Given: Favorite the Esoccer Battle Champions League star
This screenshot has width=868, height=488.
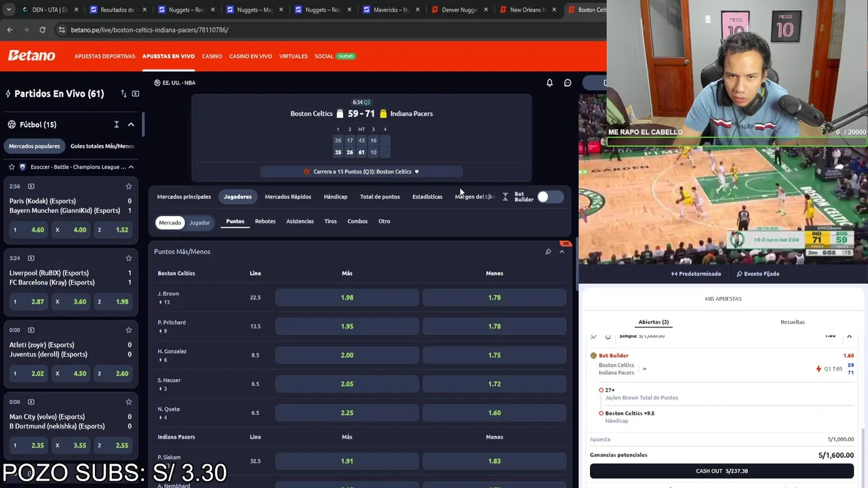Looking at the screenshot, I should tap(12, 167).
